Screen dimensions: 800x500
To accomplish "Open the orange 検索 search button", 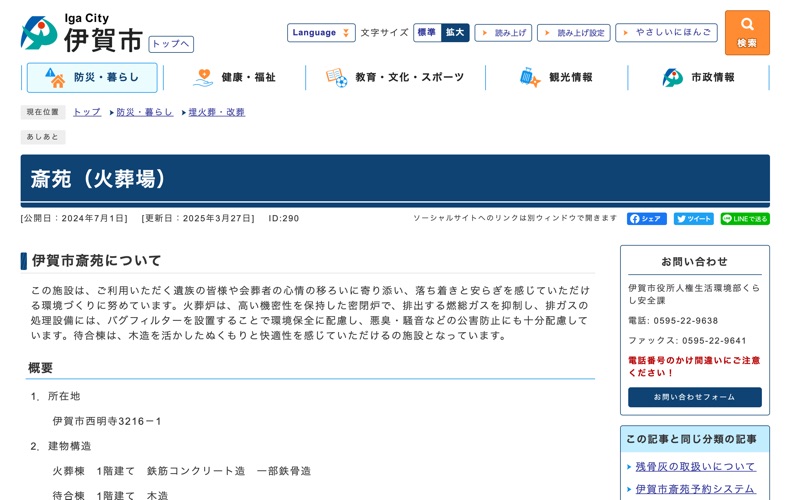I will 747,33.
